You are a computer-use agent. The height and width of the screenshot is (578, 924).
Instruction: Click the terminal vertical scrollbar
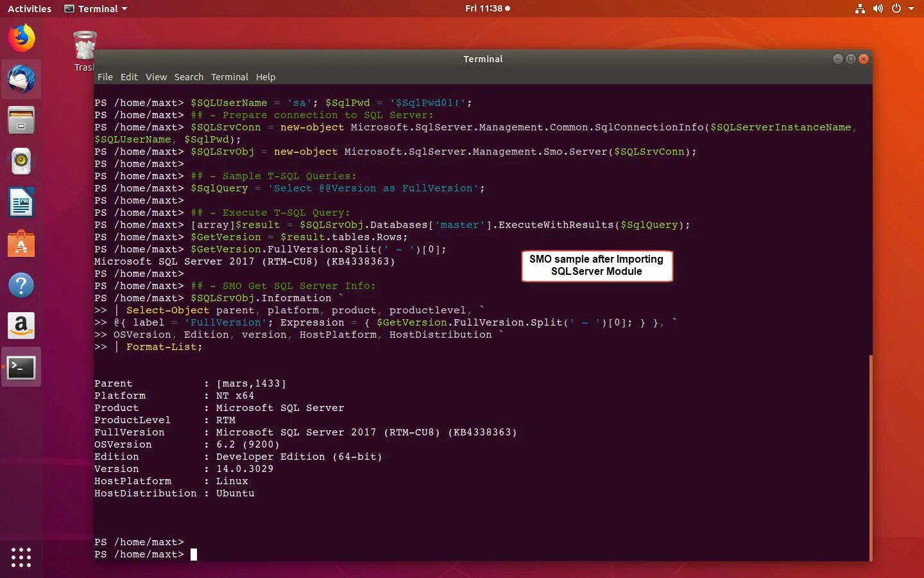(x=870, y=457)
